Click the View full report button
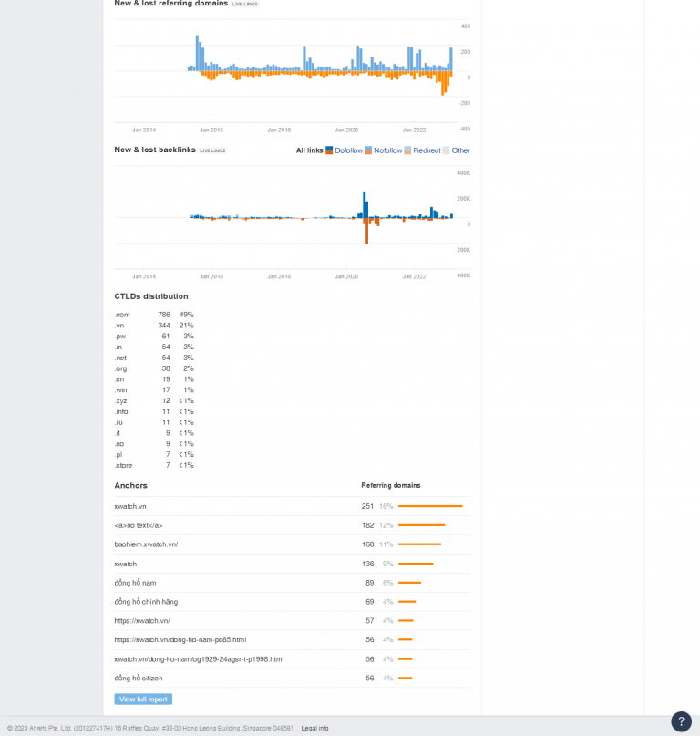Screen dimensions: 700x736 coord(143,699)
